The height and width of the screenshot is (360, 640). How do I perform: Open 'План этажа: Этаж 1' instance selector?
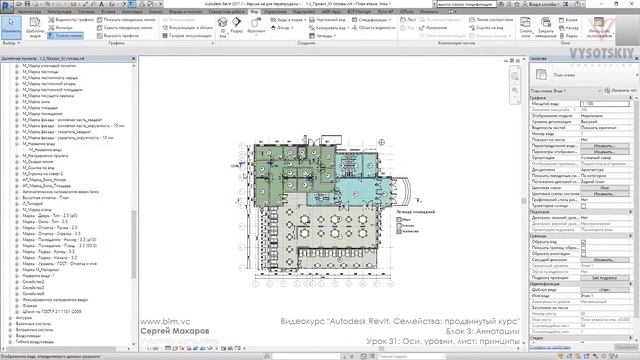click(566, 91)
